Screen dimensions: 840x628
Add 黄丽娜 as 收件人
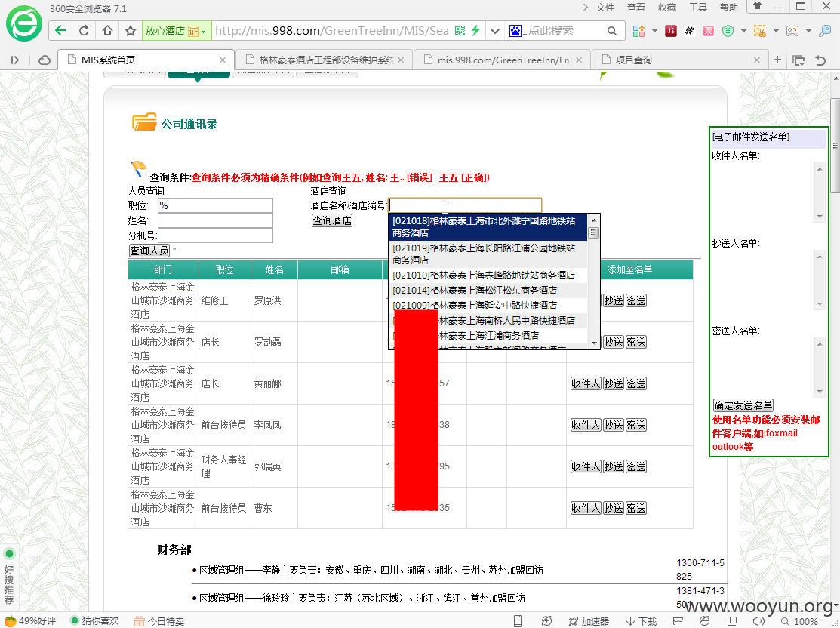tap(586, 383)
